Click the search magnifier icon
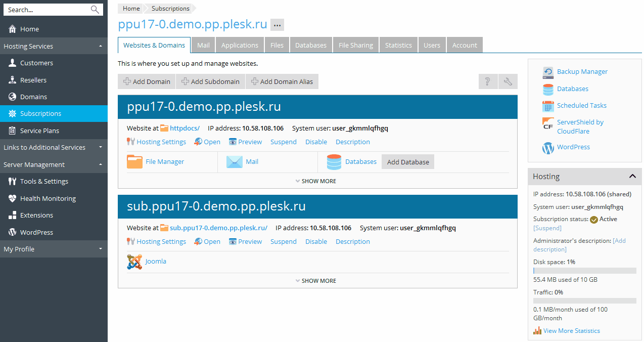The height and width of the screenshot is (342, 644). [x=95, y=10]
